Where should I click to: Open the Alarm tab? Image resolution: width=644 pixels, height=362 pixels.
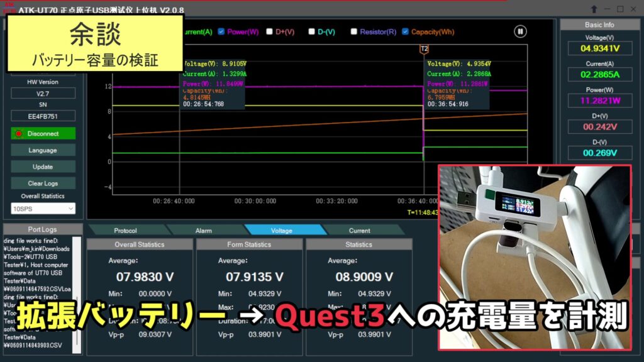click(204, 230)
